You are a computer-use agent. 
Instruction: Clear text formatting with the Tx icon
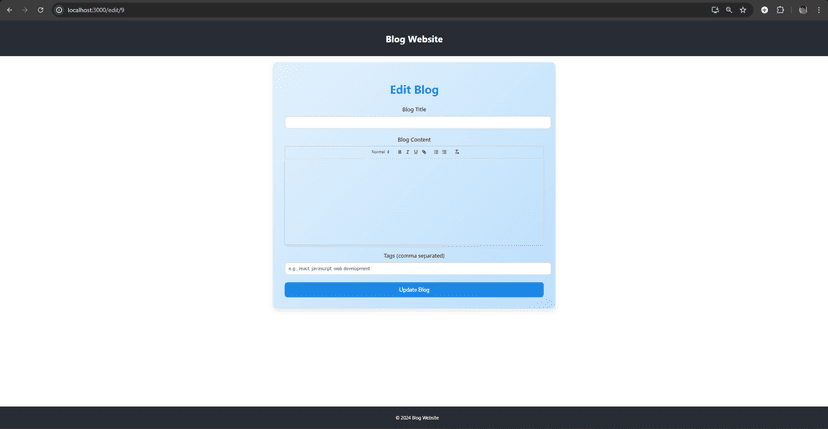(457, 152)
